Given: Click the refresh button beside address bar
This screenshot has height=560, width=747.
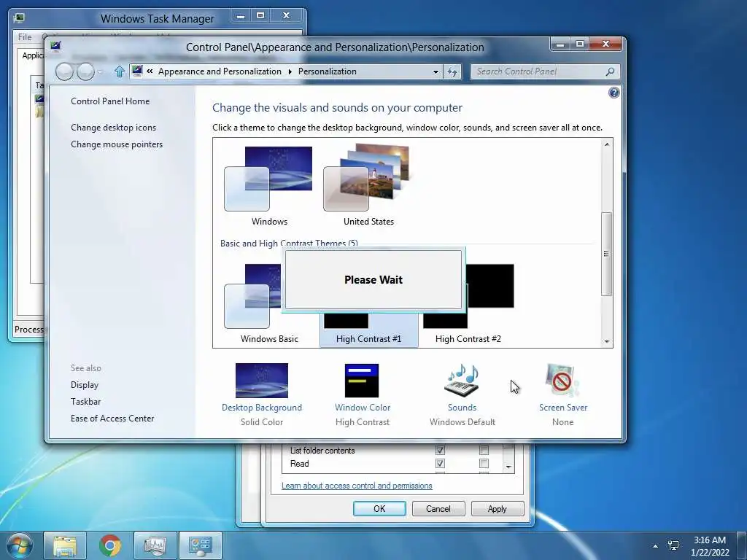Looking at the screenshot, I should (452, 72).
